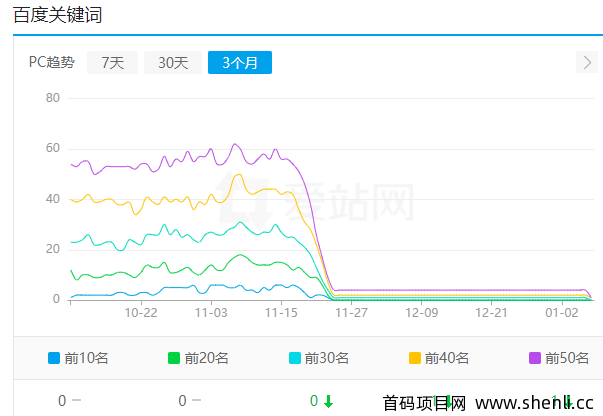The width and height of the screenshot is (603, 416).
Task: Toggle the 前10名 blue legend swatch
Action: coord(54,358)
